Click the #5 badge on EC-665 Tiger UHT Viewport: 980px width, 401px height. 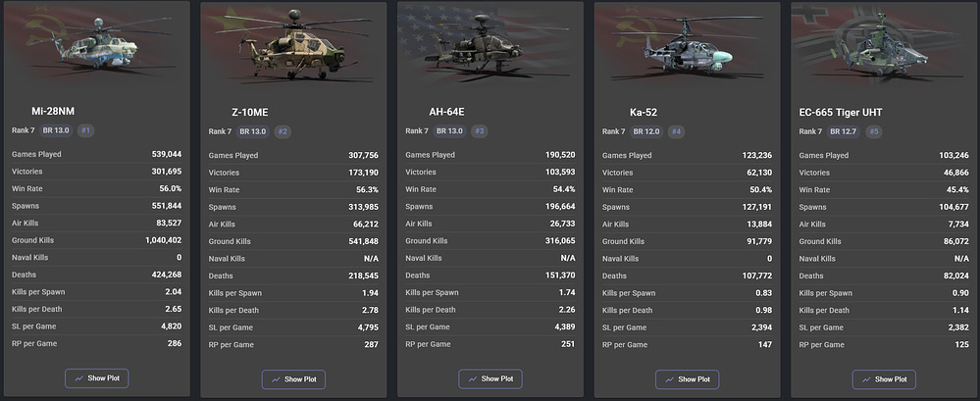tap(874, 131)
